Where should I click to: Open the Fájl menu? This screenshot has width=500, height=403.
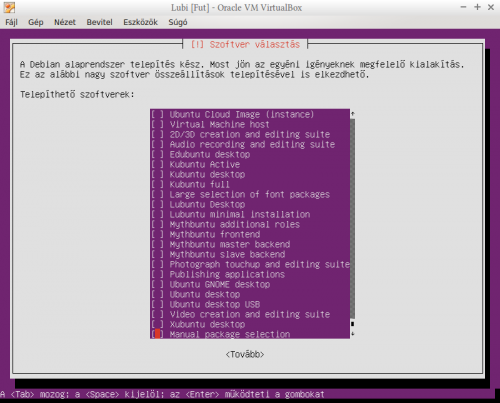11,22
